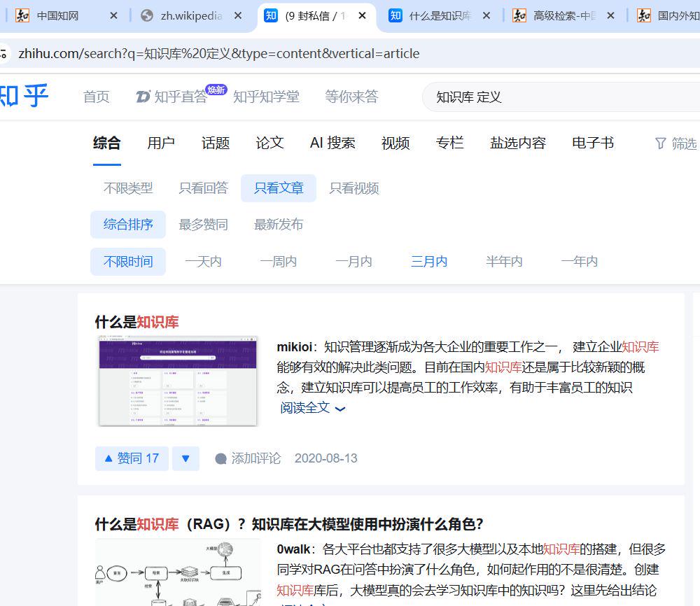The image size is (700, 606).
Task: Click the downvote arrow on the first article
Action: (185, 458)
